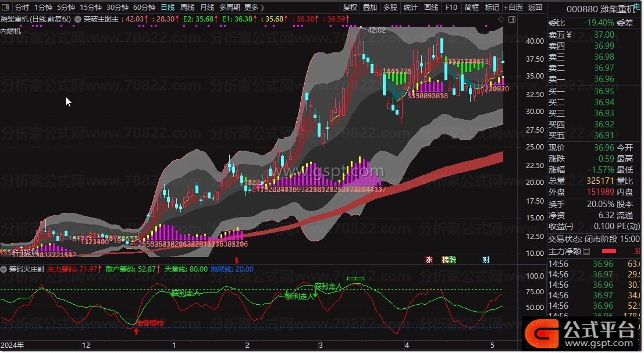This screenshot has height=353, width=644.
Task: Click the 涨 marker icon on chart bottom
Action: tap(429, 259)
